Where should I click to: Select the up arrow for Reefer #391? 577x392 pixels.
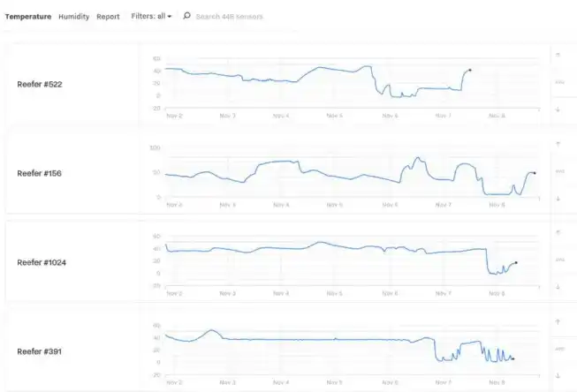(558, 321)
